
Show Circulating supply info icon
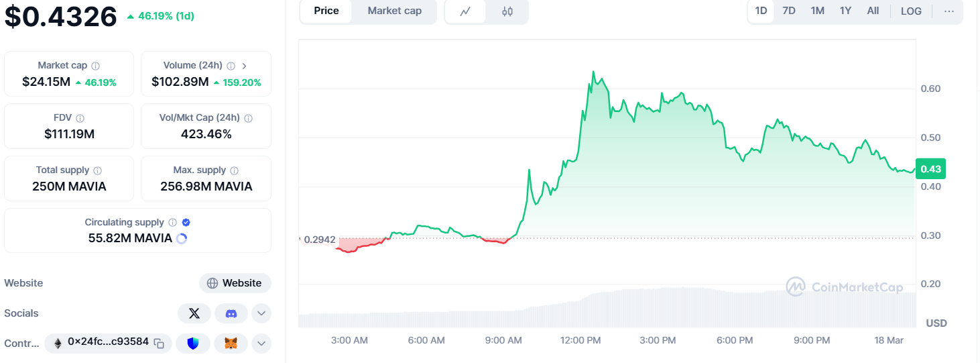pyautogui.click(x=173, y=223)
